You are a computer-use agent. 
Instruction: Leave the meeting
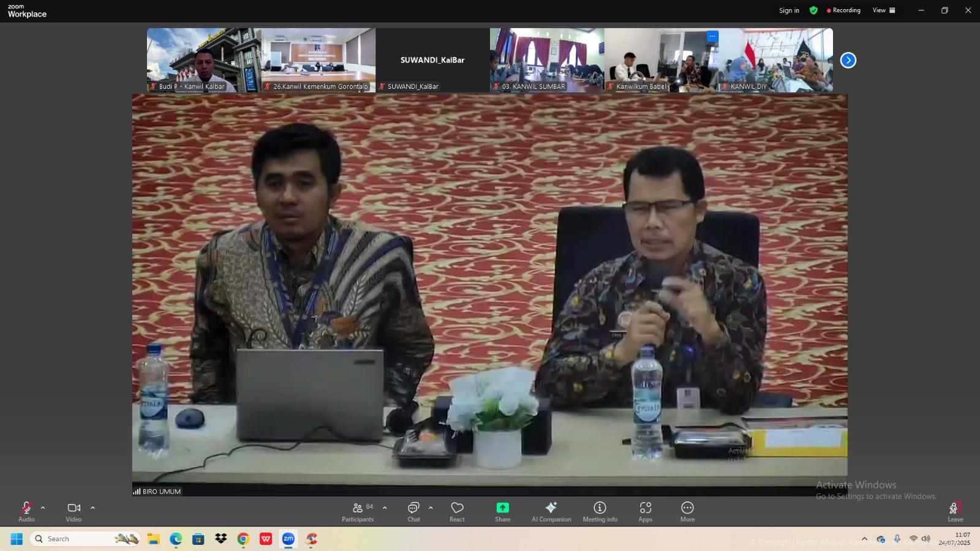click(955, 511)
